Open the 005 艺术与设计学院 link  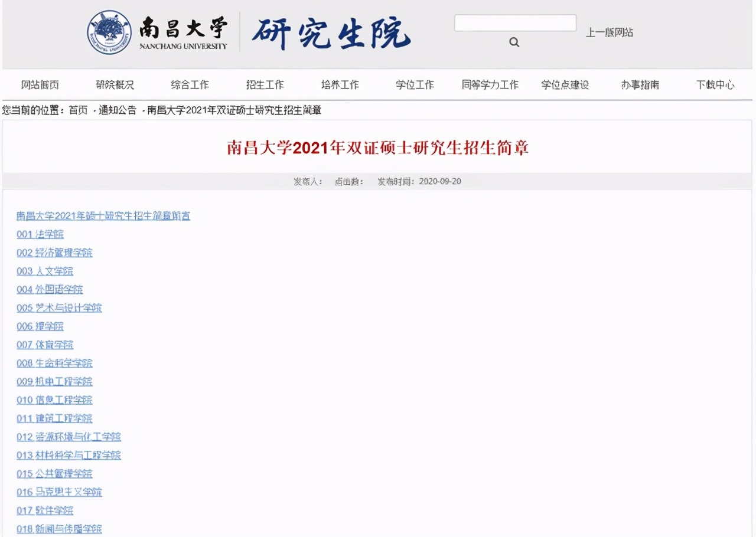coord(58,308)
